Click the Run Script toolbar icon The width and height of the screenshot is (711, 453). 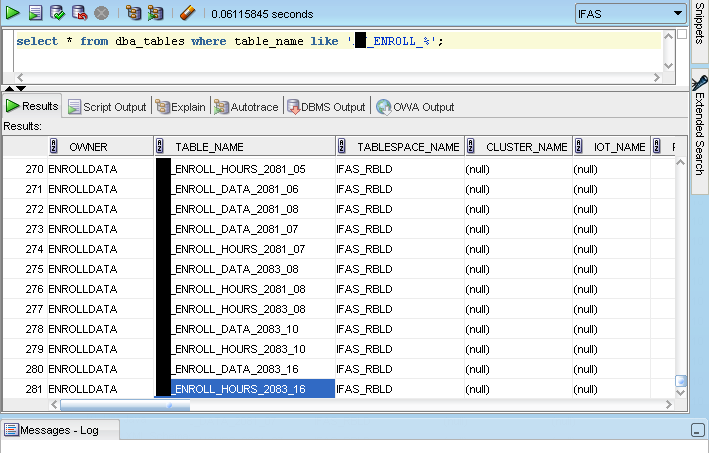[35, 13]
